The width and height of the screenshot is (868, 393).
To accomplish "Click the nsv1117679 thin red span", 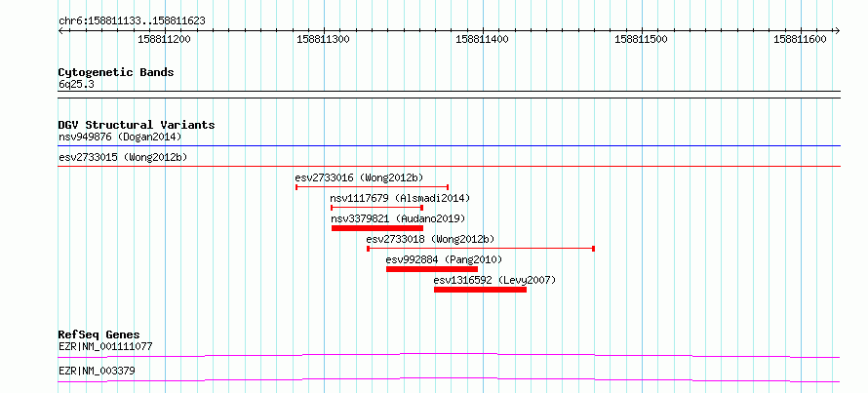I will pos(377,208).
